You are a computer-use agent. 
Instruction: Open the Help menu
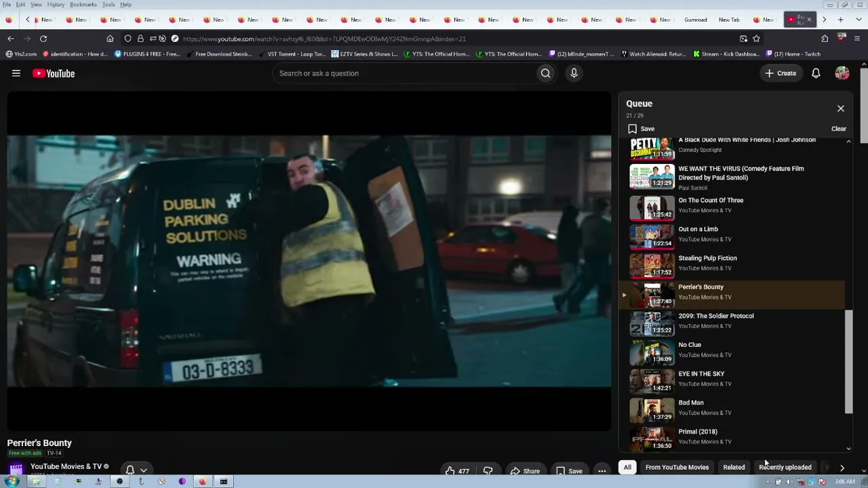(126, 5)
